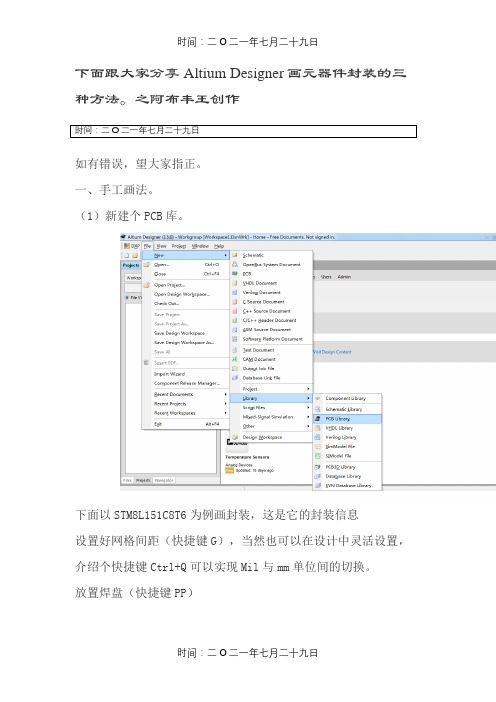Open the Help menu
This screenshot has width=496, height=702.
218,246
